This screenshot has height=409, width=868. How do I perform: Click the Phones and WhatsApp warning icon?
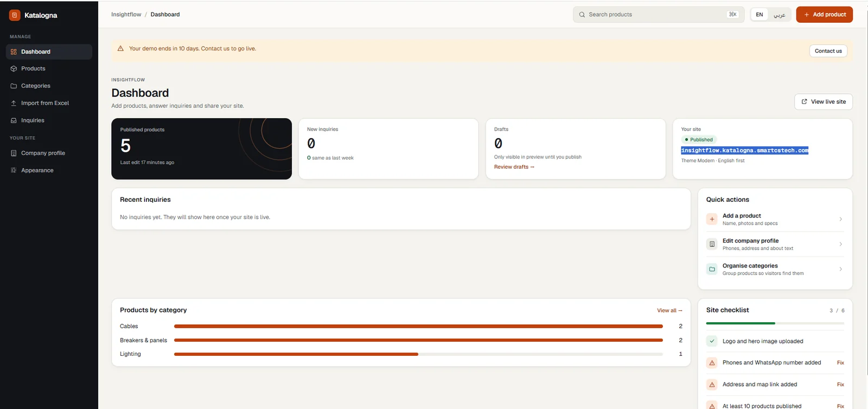pyautogui.click(x=712, y=363)
